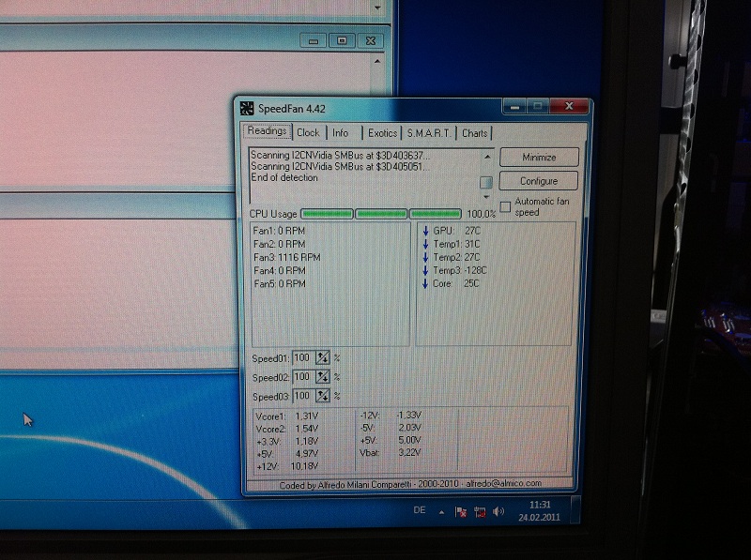Click the blue arrow icon next to Temp1
Image resolution: width=751 pixels, height=560 pixels.
point(425,244)
